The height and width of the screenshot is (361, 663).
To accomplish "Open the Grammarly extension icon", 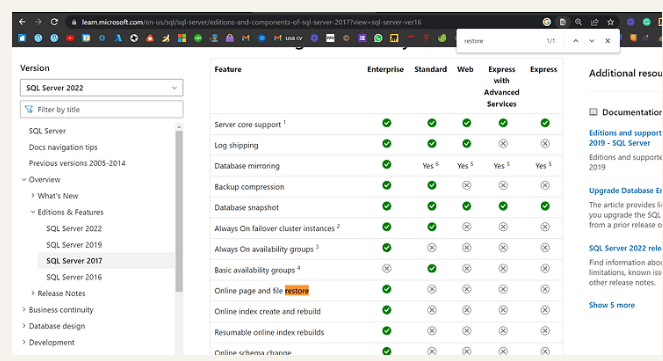I will (x=647, y=22).
